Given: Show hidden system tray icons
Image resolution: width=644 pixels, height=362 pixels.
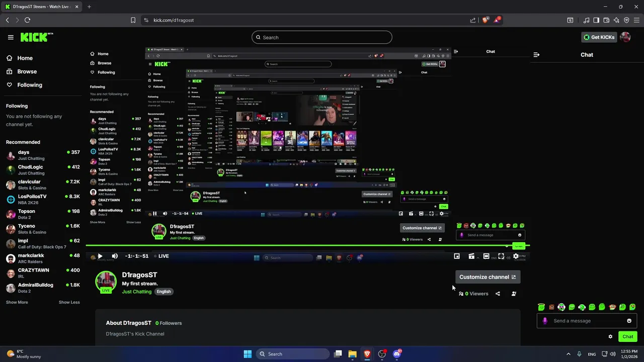Looking at the screenshot, I should 569,354.
